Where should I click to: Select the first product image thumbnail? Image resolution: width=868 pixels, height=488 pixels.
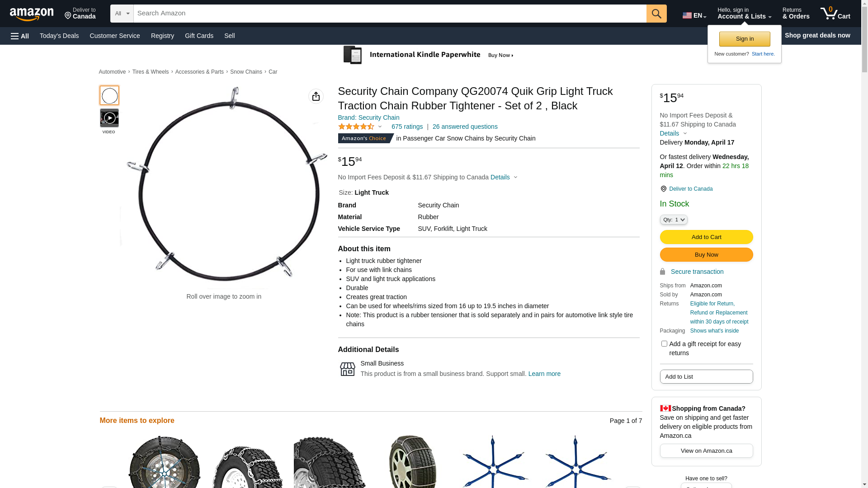point(109,96)
